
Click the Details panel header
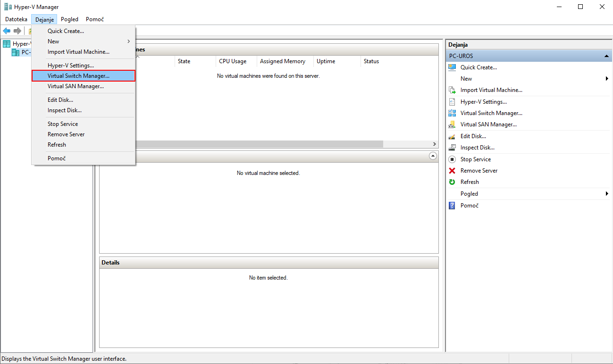(269, 263)
